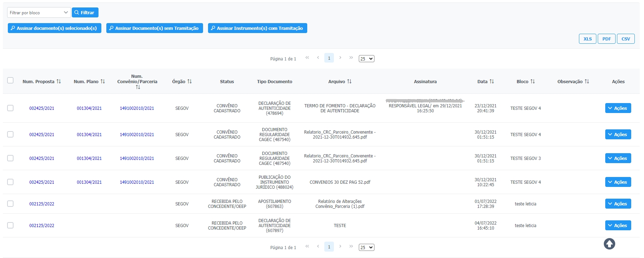Sort by Órgão column sort icon
The width and height of the screenshot is (644, 258).
click(x=190, y=81)
